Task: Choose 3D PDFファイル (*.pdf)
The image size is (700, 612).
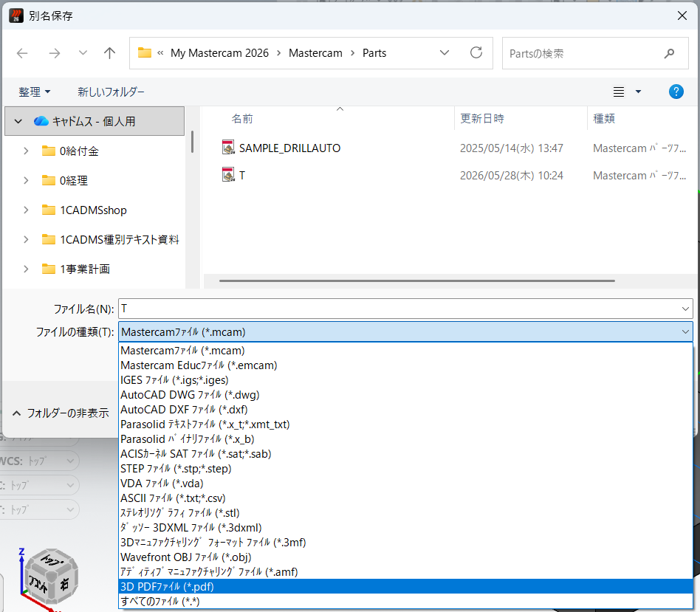Action: 405,586
